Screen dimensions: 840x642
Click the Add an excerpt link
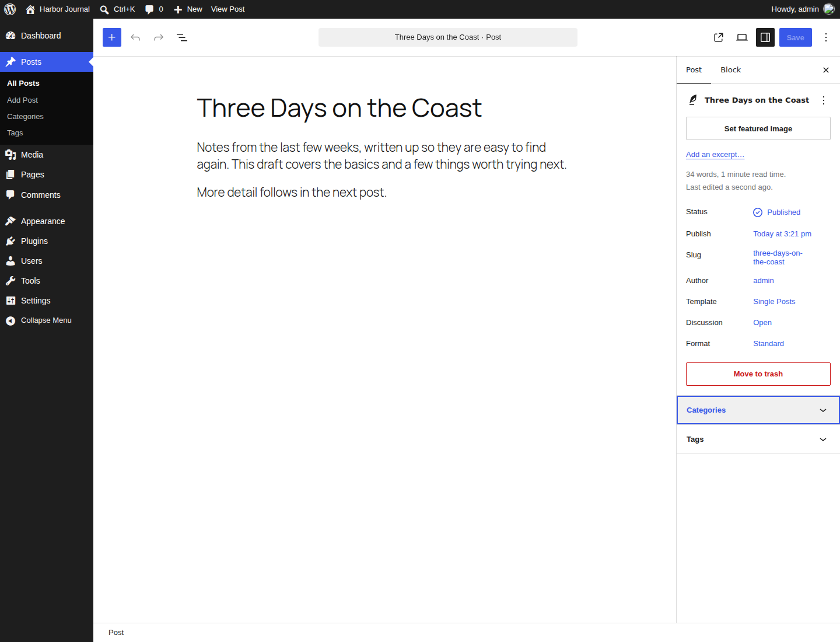715,155
